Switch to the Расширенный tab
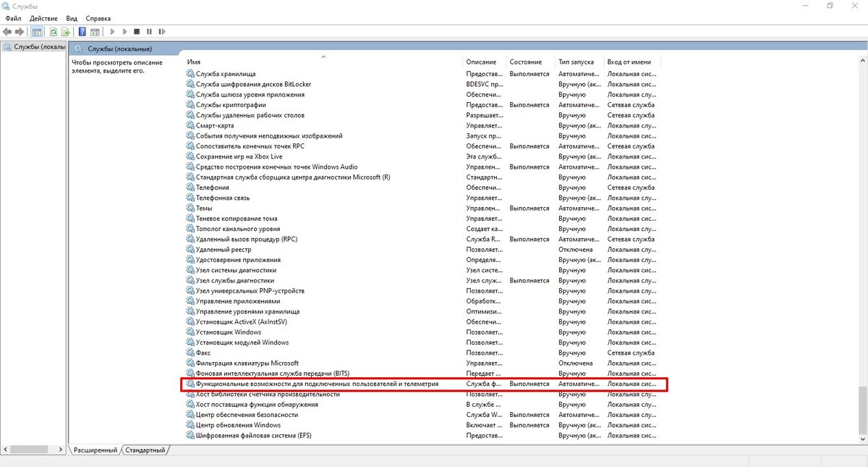Viewport: 868px width, 467px height. click(95, 450)
